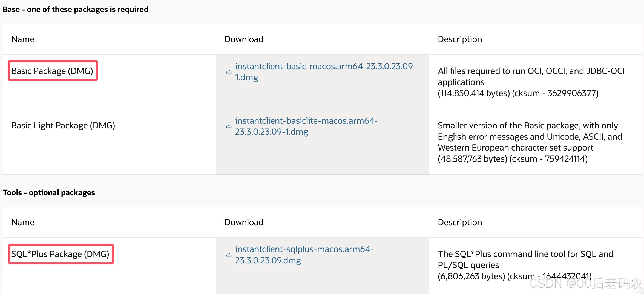Open the instantclient-sqlplus-macos.arm64 dmg link
644x294 pixels.
click(x=304, y=249)
